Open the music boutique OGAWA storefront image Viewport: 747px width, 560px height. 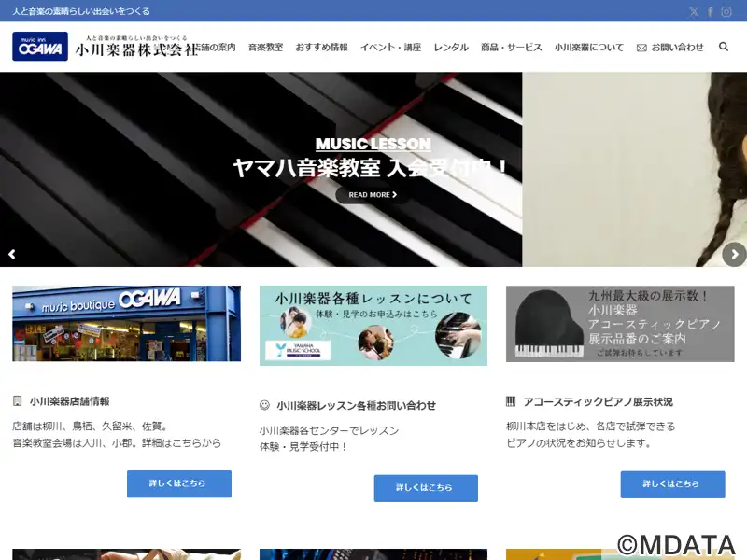click(127, 323)
